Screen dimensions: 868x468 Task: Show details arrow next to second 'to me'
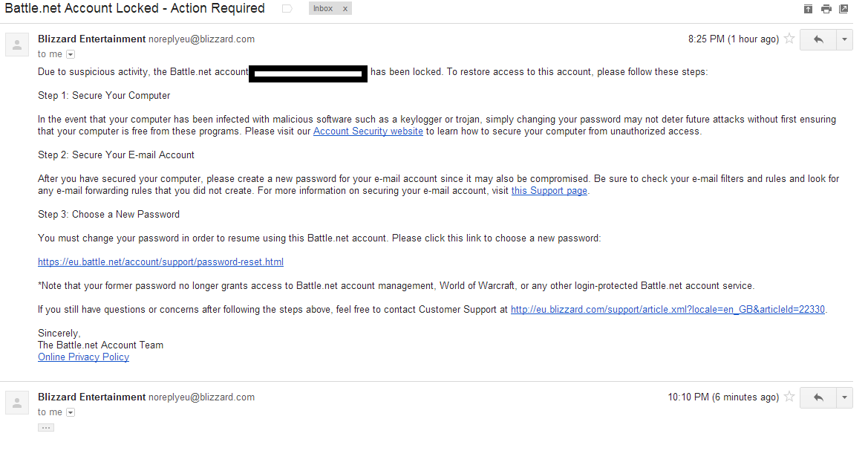(71, 412)
